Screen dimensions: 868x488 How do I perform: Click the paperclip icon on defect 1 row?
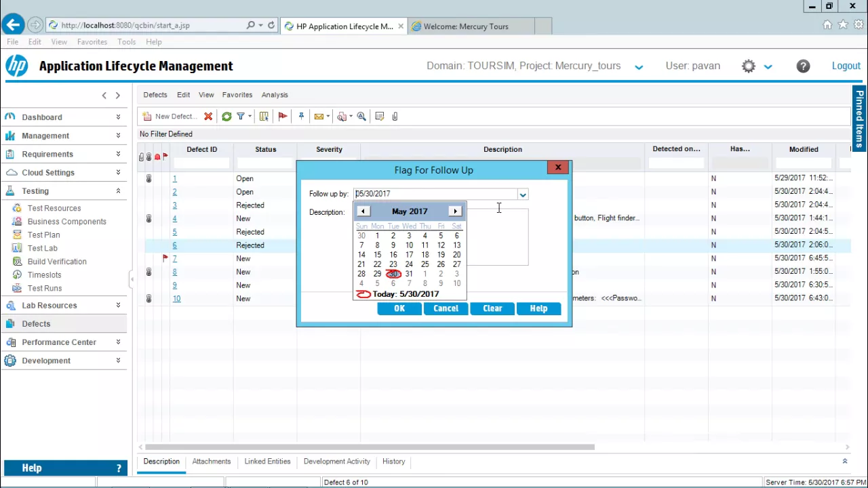149,178
